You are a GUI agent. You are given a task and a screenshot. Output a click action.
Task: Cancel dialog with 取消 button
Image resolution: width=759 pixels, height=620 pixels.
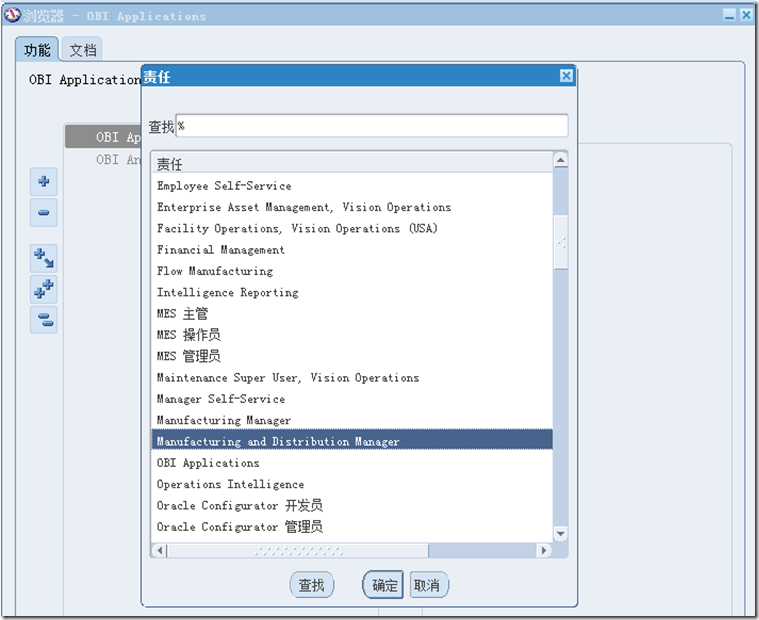[427, 585]
